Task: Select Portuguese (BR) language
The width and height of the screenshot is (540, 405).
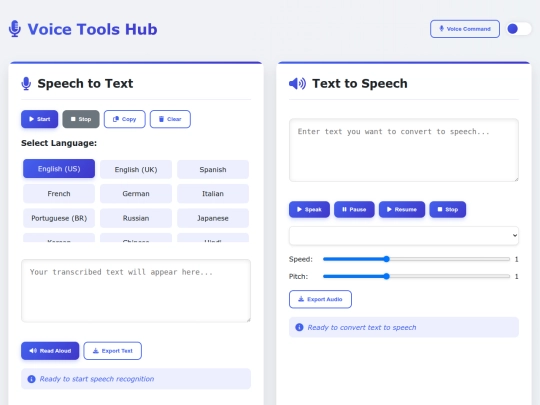Action: point(59,218)
